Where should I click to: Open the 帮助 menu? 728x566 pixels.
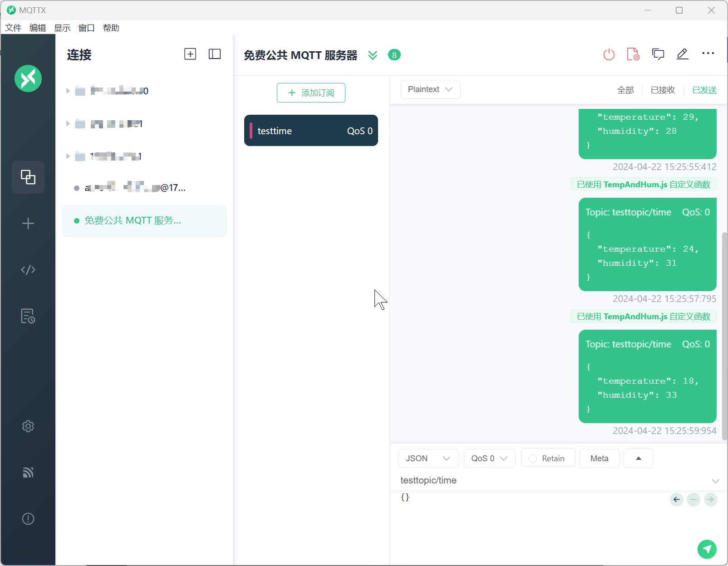111,28
